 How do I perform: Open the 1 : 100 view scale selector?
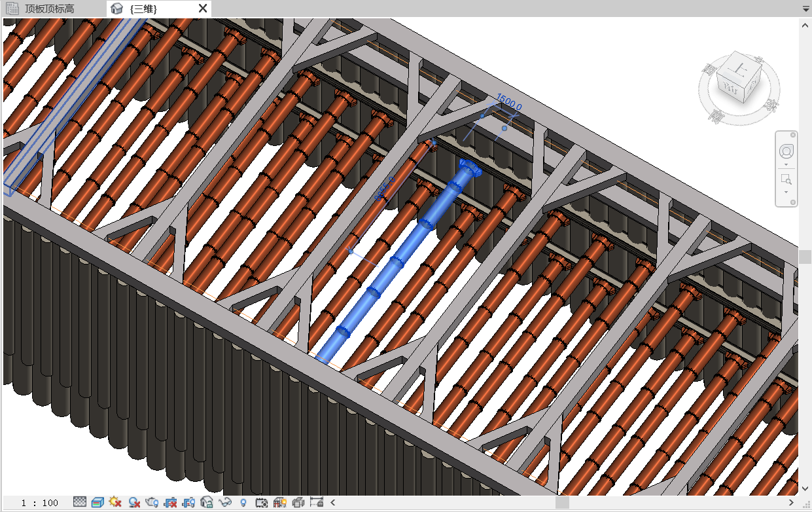point(40,503)
